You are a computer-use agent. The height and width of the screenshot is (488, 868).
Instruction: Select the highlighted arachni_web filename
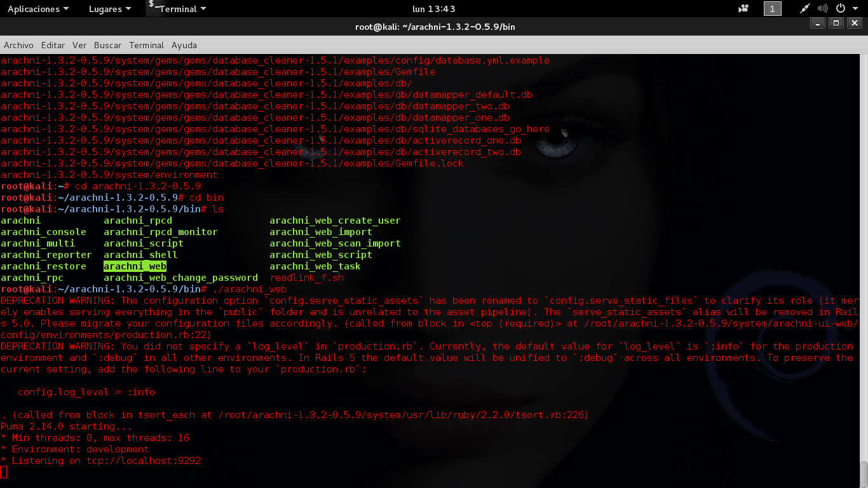coord(135,266)
